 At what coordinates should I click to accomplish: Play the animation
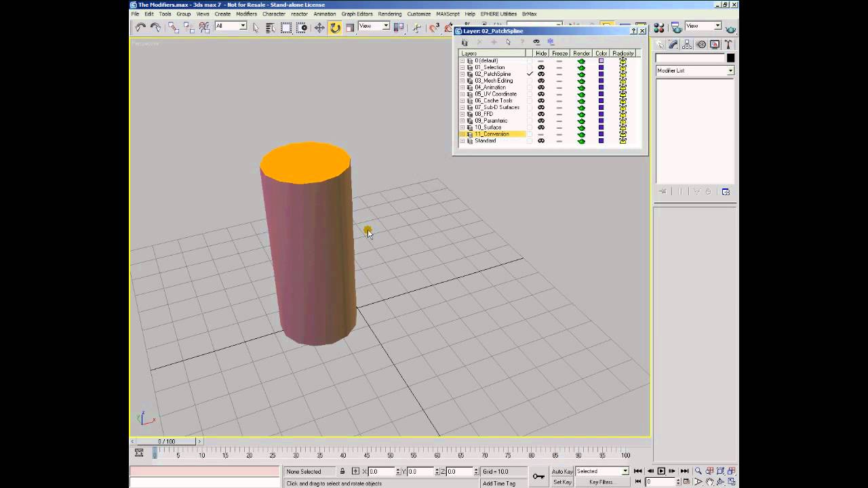click(662, 471)
